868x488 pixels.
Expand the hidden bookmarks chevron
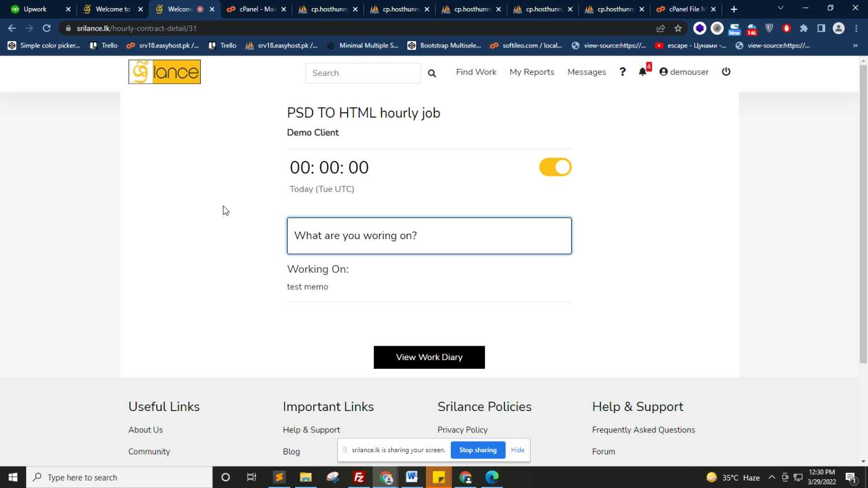point(855,45)
